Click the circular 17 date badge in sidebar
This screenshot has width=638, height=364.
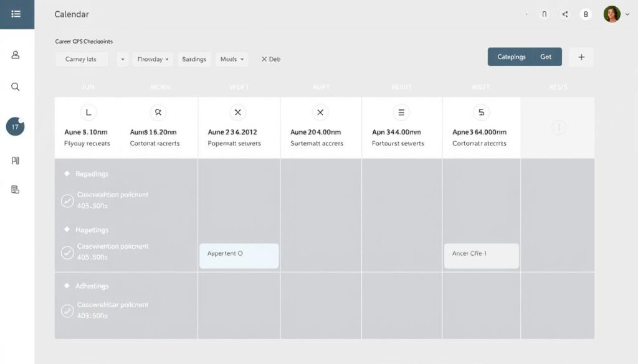tap(15, 126)
